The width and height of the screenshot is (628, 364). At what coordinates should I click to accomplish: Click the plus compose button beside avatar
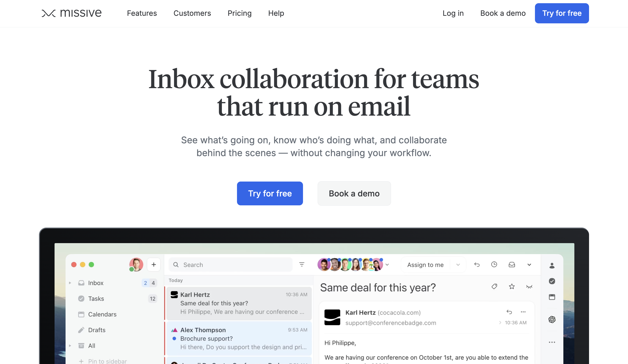154,264
